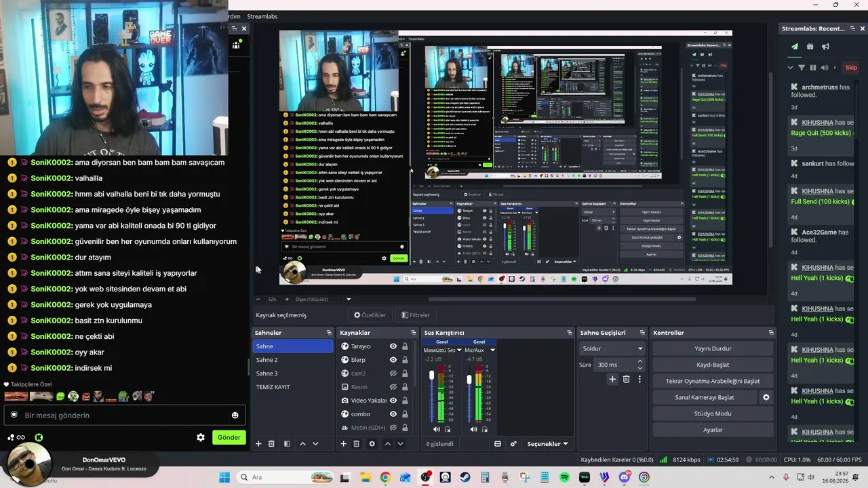This screenshot has height=488, width=868.
Task: Toggle visibility of the blerp source
Action: coord(393,360)
